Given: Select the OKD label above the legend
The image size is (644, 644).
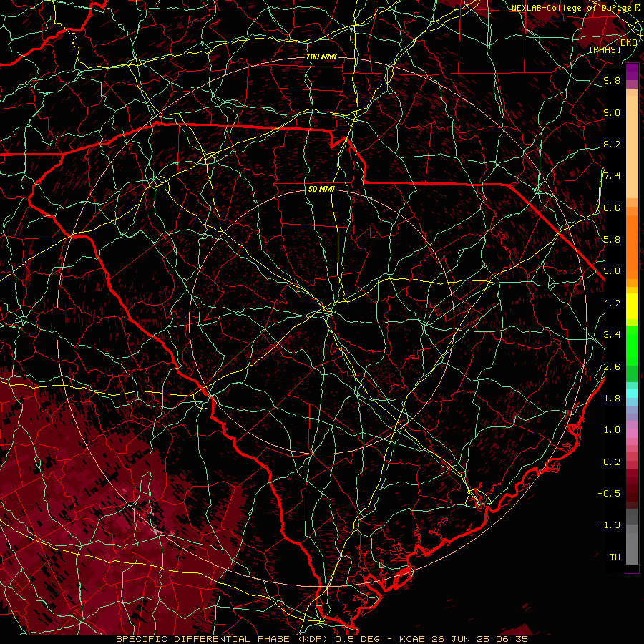Looking at the screenshot, I should [x=629, y=43].
